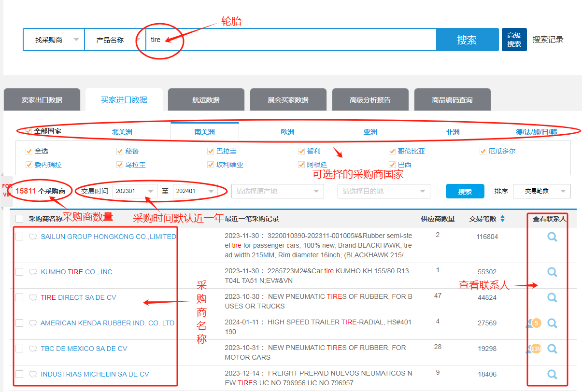Click the search input containing tire
Screen dimensions: 582x392
[290, 40]
